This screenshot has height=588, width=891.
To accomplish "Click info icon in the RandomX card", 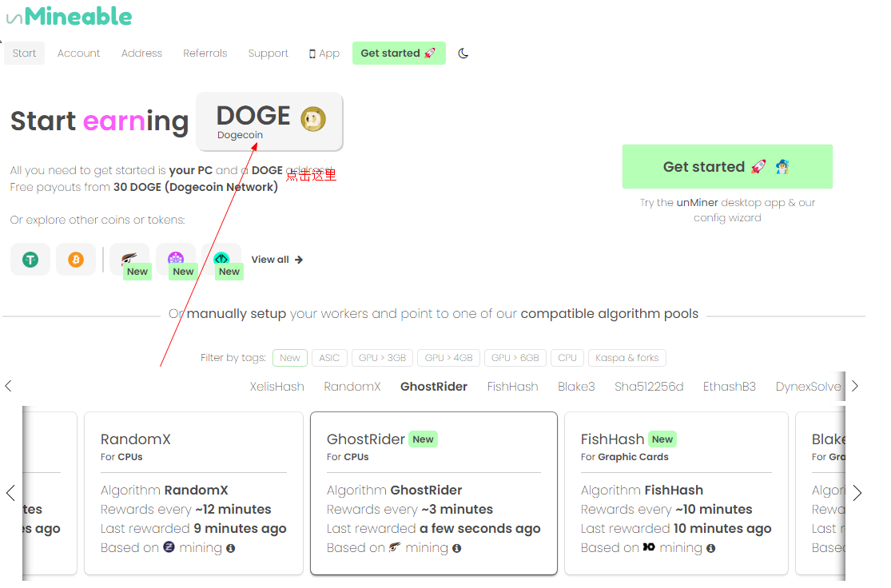I will click(x=231, y=548).
